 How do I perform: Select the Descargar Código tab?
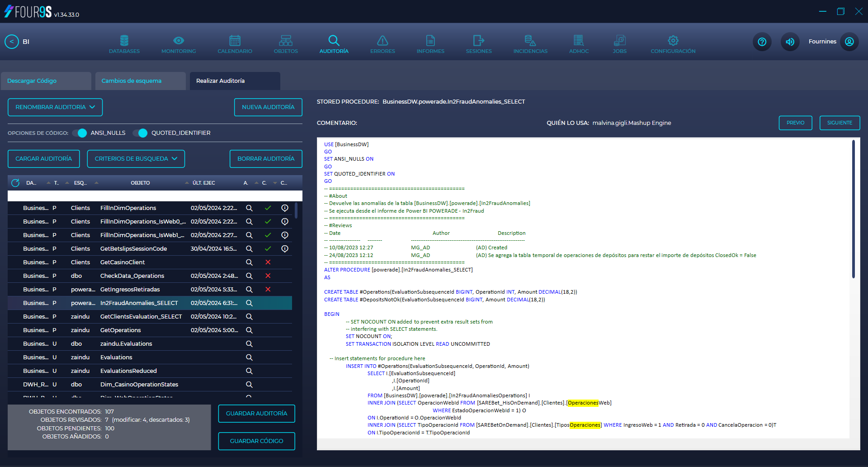pos(32,81)
